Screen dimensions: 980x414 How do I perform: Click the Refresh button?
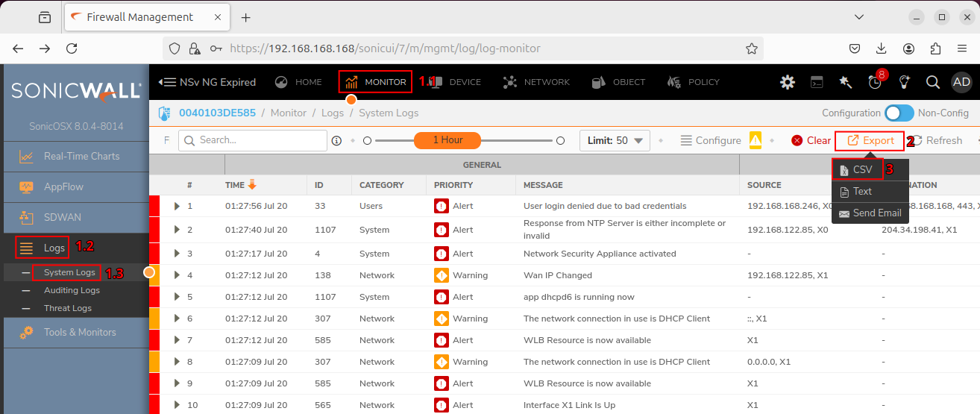click(937, 140)
